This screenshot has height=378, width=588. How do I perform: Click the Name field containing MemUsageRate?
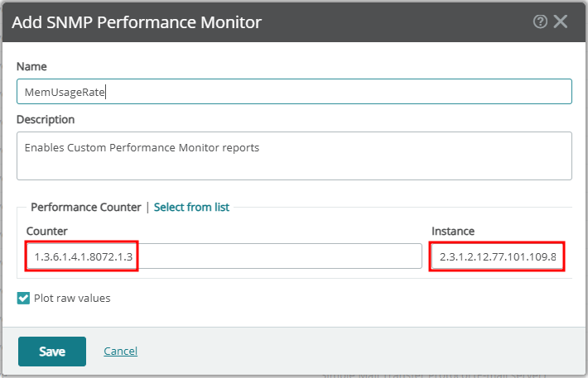tap(294, 92)
